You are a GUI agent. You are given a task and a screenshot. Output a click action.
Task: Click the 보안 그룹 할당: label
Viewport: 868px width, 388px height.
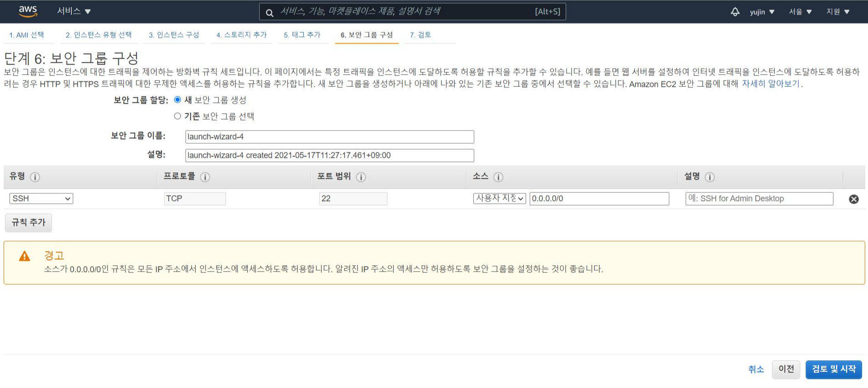point(141,100)
